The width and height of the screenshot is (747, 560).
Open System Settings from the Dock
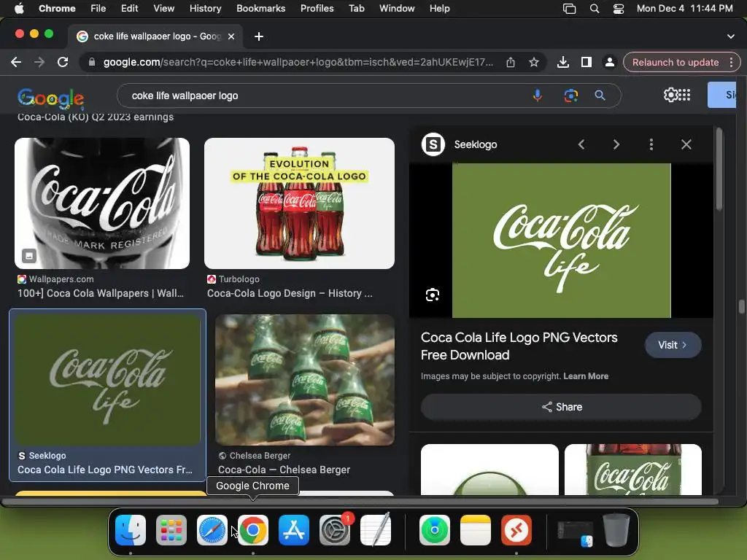[334, 530]
